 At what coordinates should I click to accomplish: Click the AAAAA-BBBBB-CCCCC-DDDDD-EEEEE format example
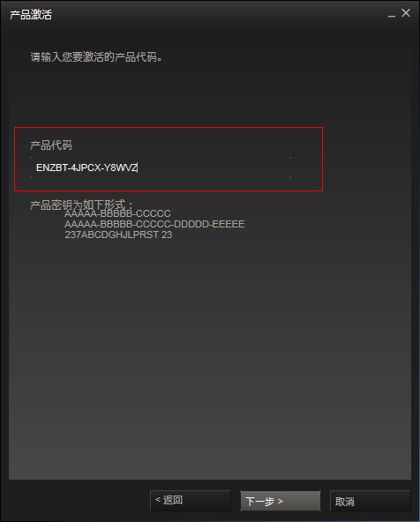154,224
